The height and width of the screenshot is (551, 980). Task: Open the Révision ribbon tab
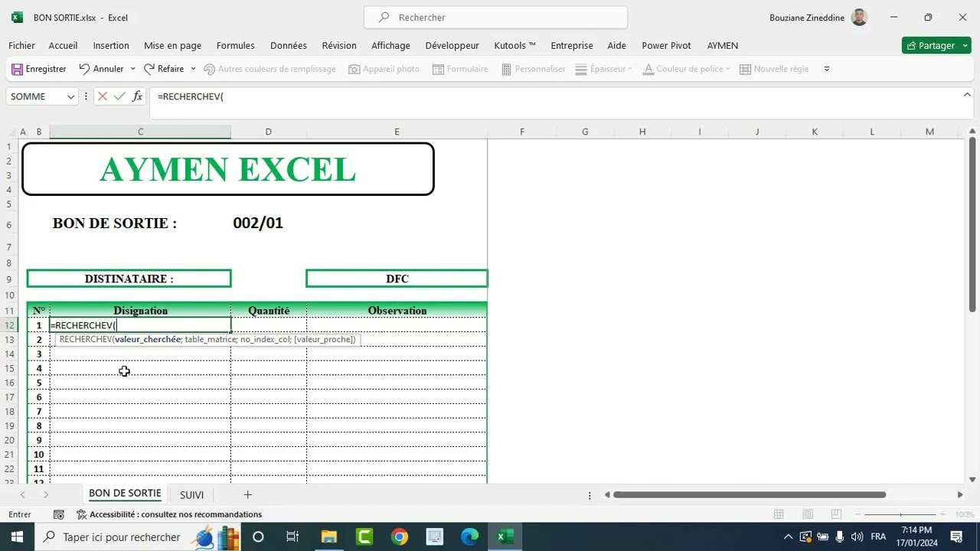(x=339, y=46)
